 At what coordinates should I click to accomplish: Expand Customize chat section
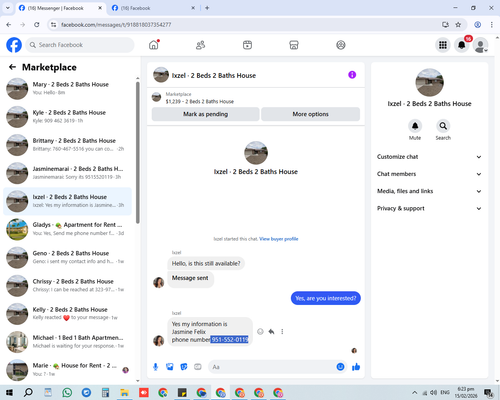(429, 157)
